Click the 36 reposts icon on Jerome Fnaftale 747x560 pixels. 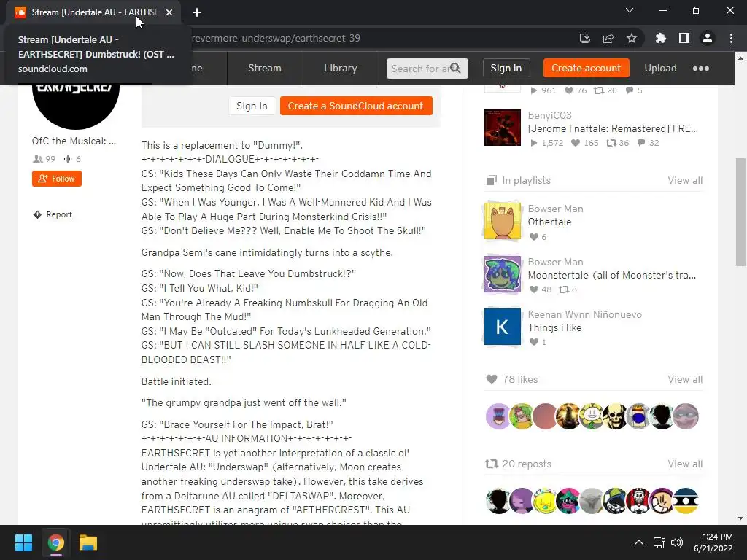coord(611,143)
